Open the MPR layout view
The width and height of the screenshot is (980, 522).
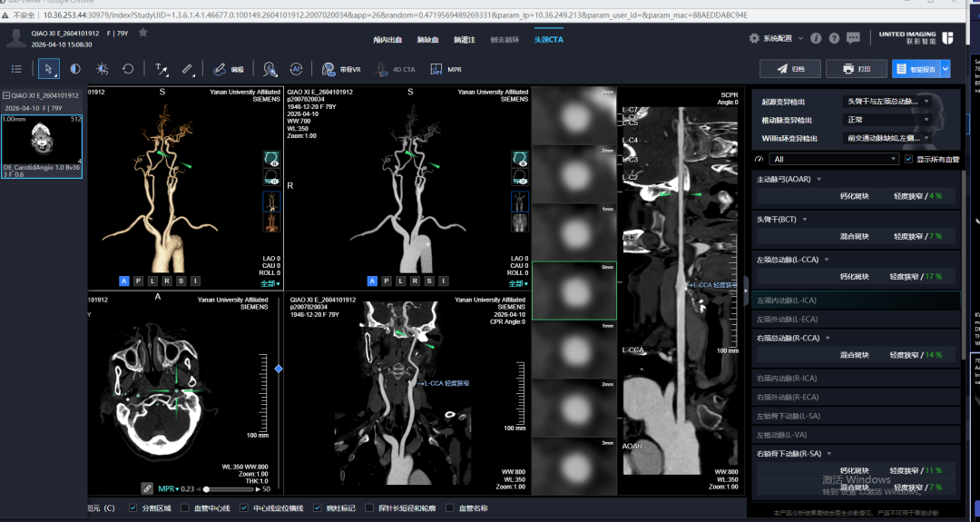pos(446,69)
